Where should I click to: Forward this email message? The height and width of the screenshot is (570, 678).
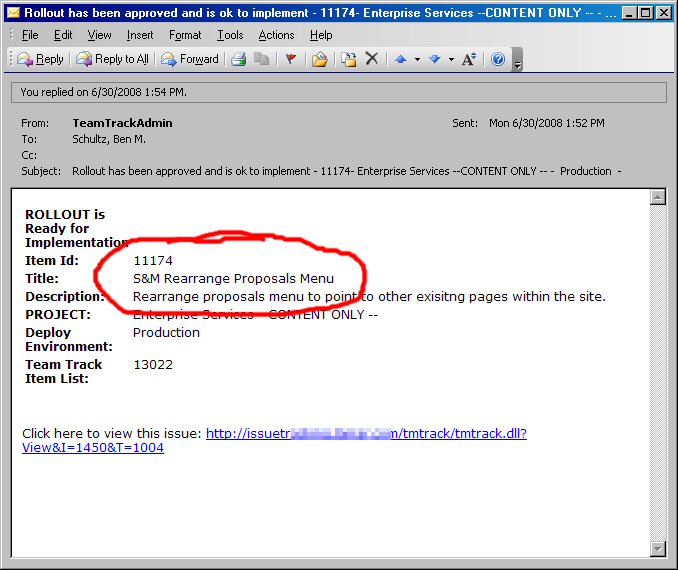point(190,60)
